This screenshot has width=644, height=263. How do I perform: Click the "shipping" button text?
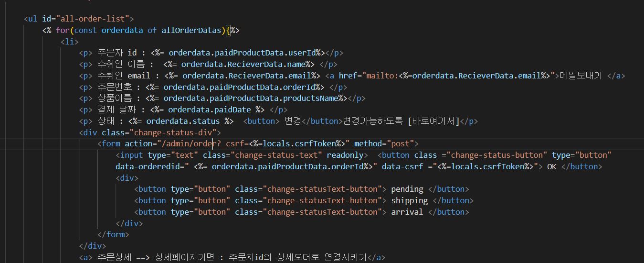[410, 200]
